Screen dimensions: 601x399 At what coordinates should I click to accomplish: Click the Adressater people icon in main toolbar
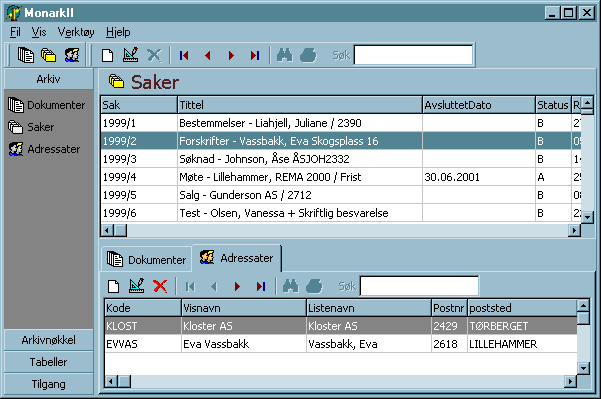click(72, 55)
